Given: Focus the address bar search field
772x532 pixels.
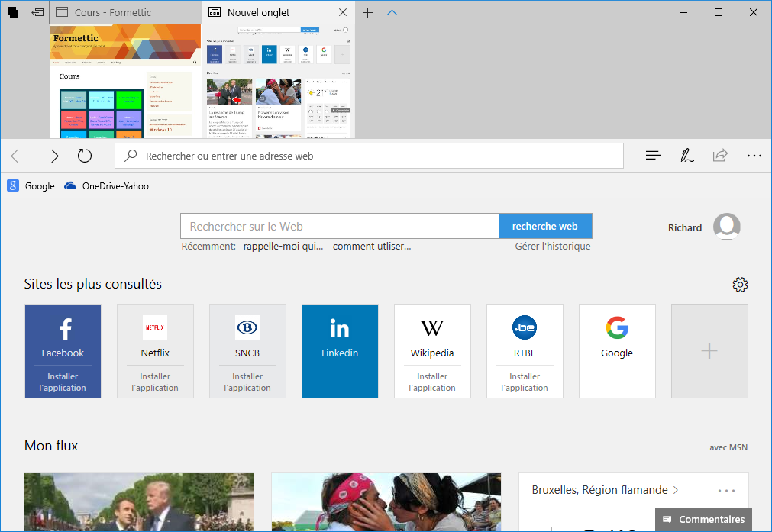Looking at the screenshot, I should pyautogui.click(x=370, y=156).
